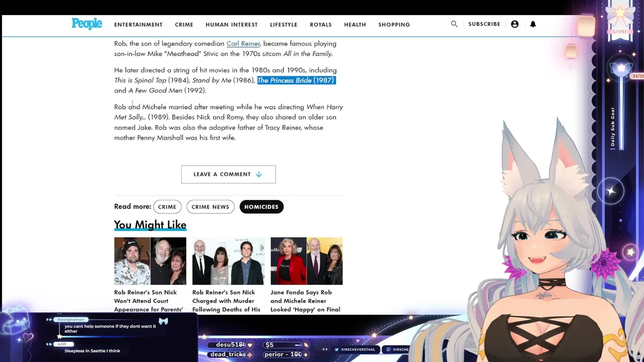Click the text A Few Good Men
Screen dimensions: 644x362
[x=155, y=90]
